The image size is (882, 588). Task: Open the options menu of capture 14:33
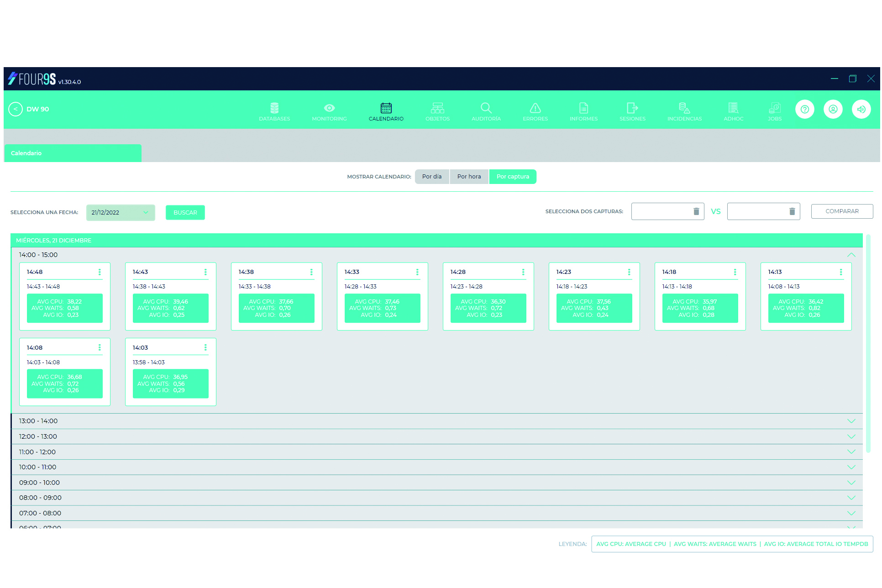click(x=417, y=272)
